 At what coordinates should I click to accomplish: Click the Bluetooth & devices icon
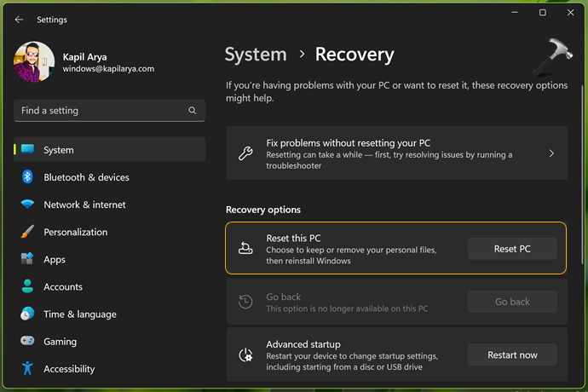(x=27, y=177)
